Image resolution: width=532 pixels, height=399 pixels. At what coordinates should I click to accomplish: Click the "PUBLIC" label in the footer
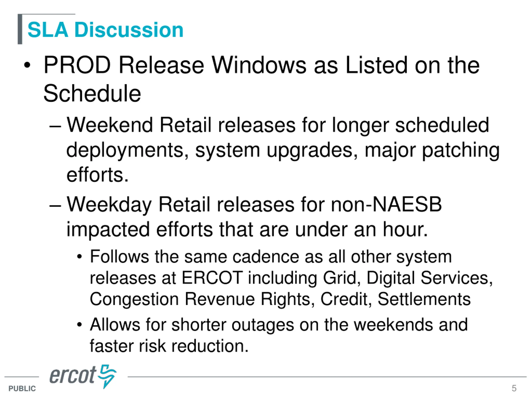[x=22, y=388]
